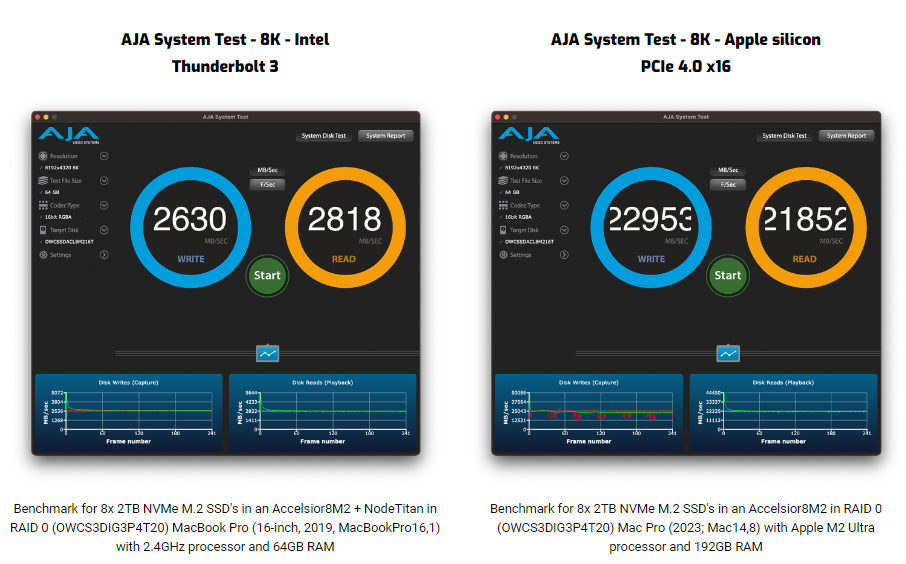Open System Report in Intel window
Viewport: 906px width, 564px height.
(385, 136)
